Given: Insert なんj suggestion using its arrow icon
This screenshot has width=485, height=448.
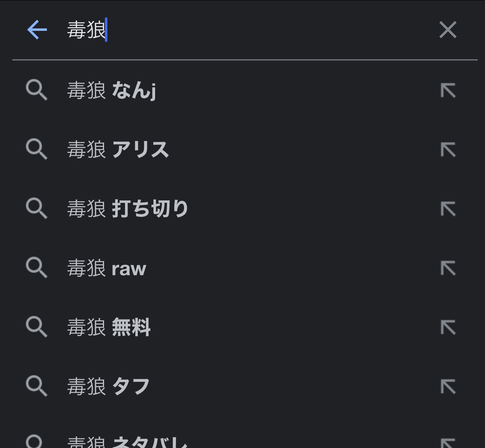Looking at the screenshot, I should 448,91.
